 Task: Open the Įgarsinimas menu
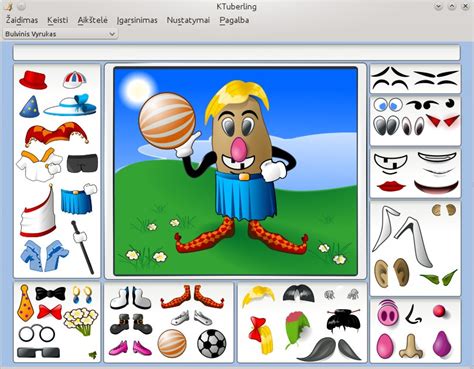(137, 20)
